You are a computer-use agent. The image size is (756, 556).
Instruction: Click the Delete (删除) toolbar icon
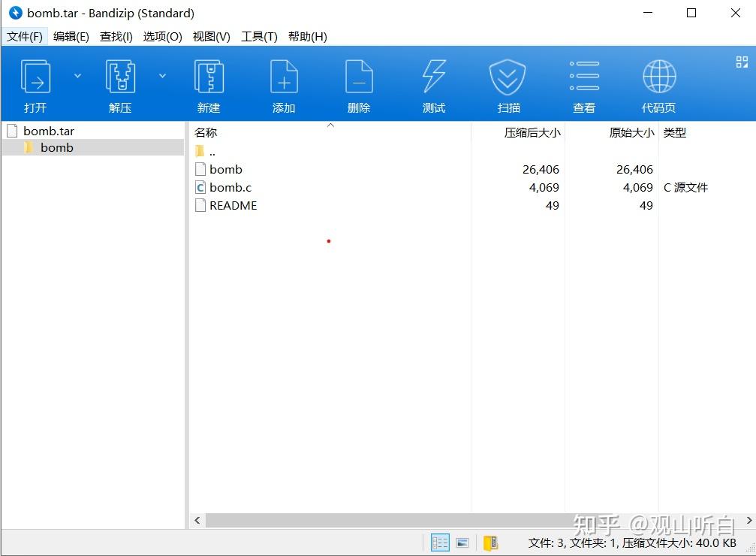[x=359, y=77]
